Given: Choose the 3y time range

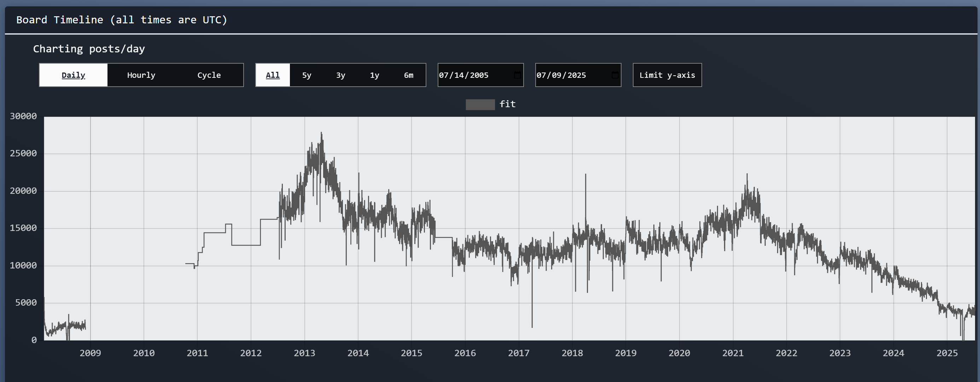Looking at the screenshot, I should click(340, 75).
